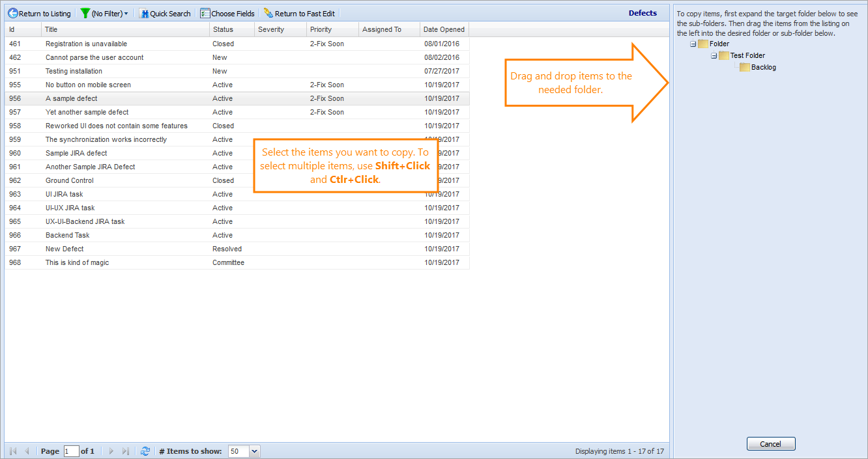Viewport: 868px width, 459px height.
Task: Click the Return to Fast Edit pencil icon
Action: [268, 13]
